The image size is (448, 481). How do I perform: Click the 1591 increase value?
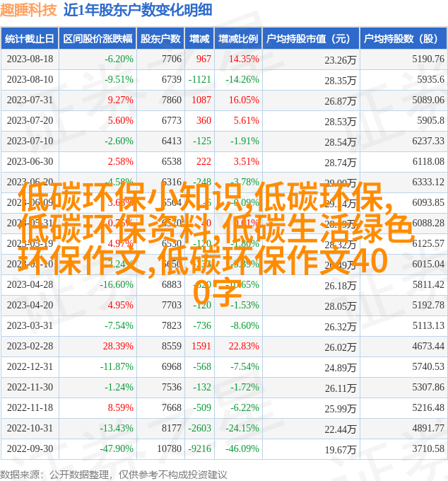click(x=201, y=347)
